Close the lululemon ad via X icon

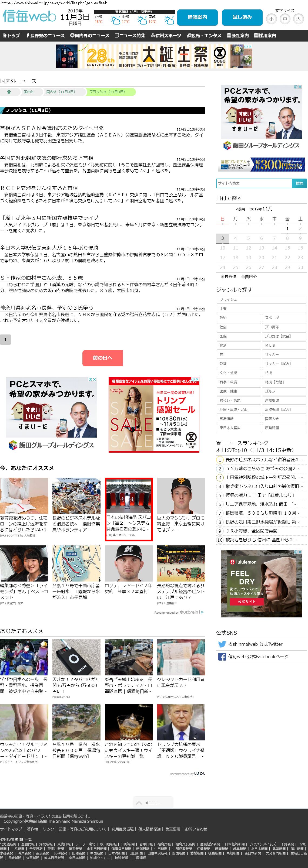point(300,552)
